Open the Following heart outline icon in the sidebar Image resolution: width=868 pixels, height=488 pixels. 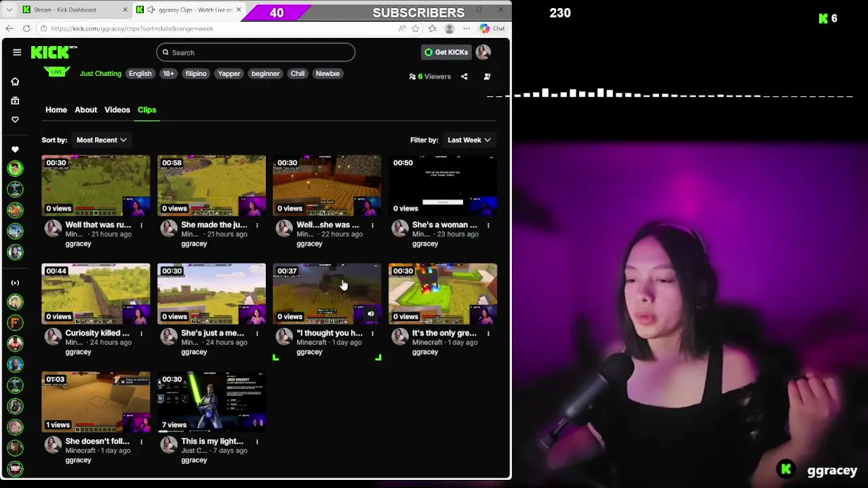point(15,119)
